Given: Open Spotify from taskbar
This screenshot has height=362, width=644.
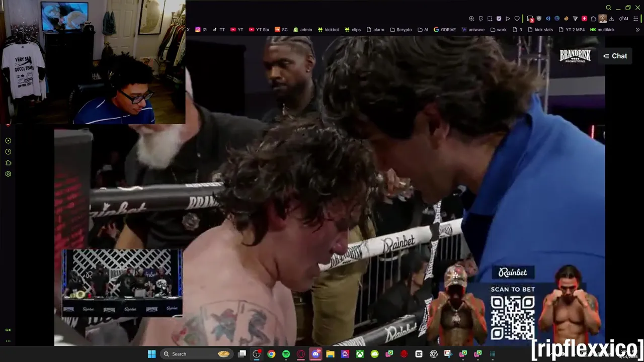Looking at the screenshot, I should [x=286, y=354].
